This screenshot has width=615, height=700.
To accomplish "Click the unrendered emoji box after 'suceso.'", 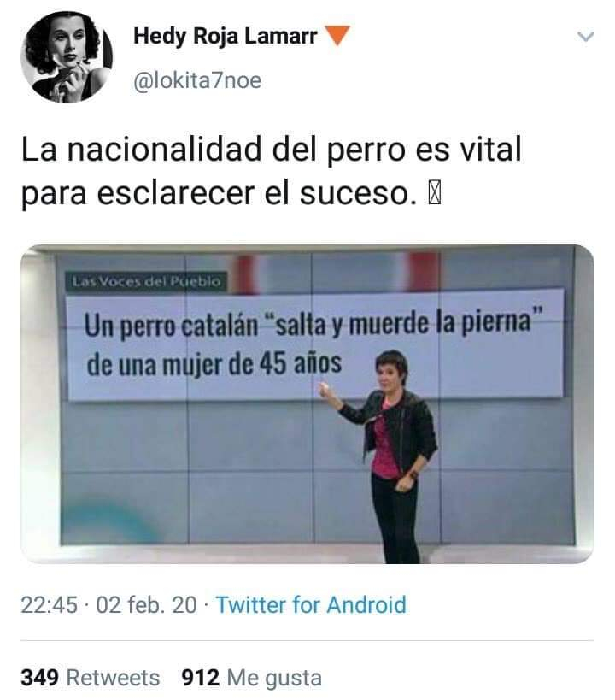I will click(x=435, y=195).
